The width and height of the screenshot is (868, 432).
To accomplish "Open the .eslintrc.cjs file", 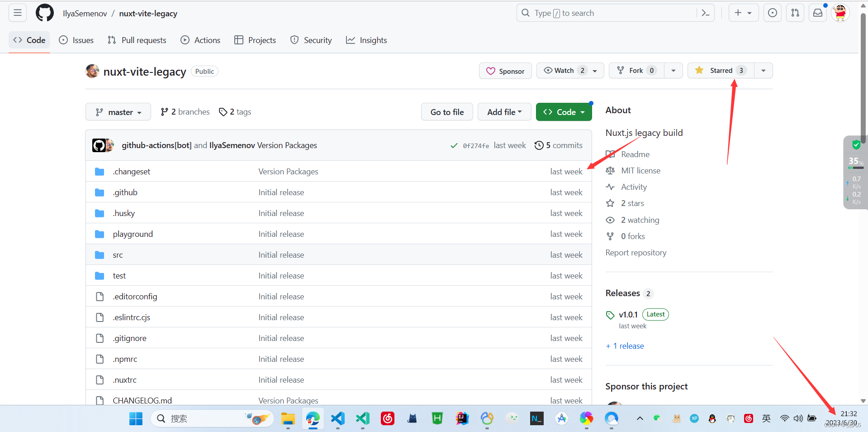I will (132, 317).
